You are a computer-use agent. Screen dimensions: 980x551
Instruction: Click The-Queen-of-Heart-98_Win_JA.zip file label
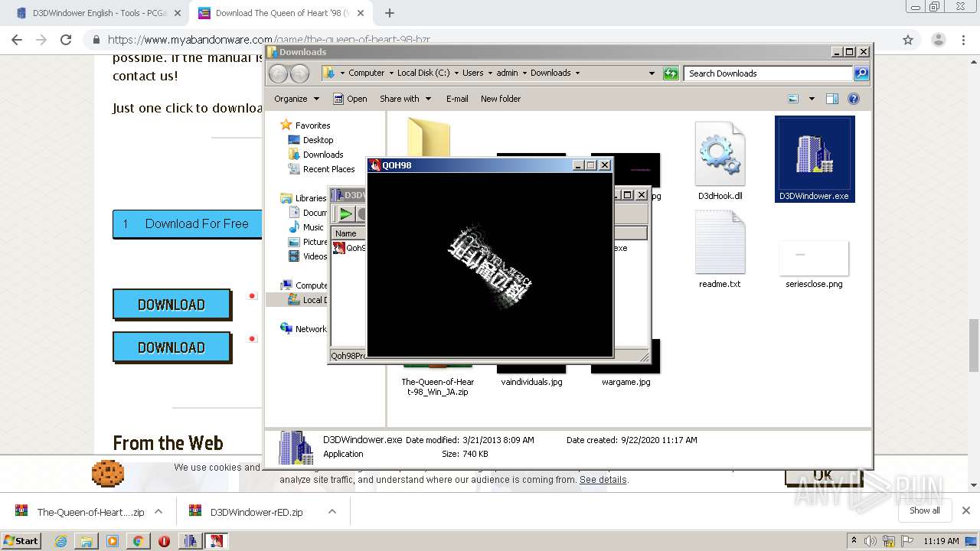pos(438,386)
